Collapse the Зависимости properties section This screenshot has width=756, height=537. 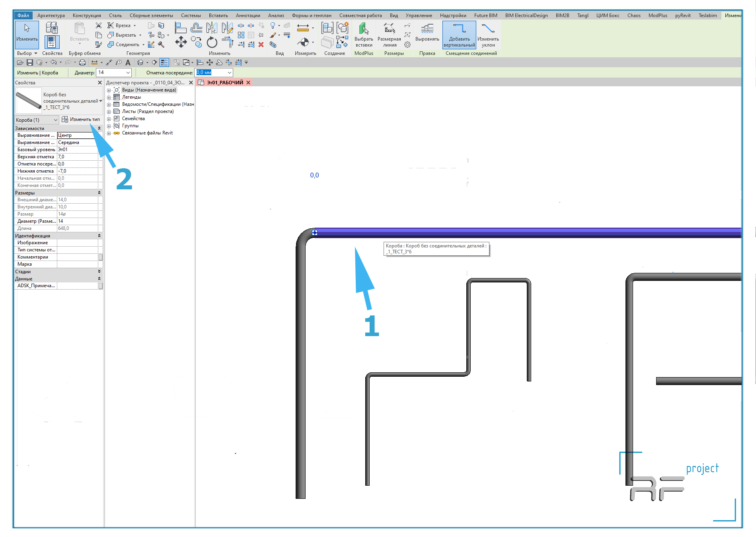pyautogui.click(x=99, y=128)
